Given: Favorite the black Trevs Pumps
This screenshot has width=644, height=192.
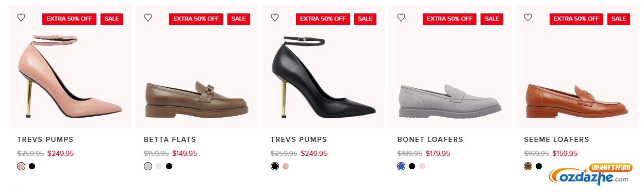Looking at the screenshot, I should click(x=275, y=18).
